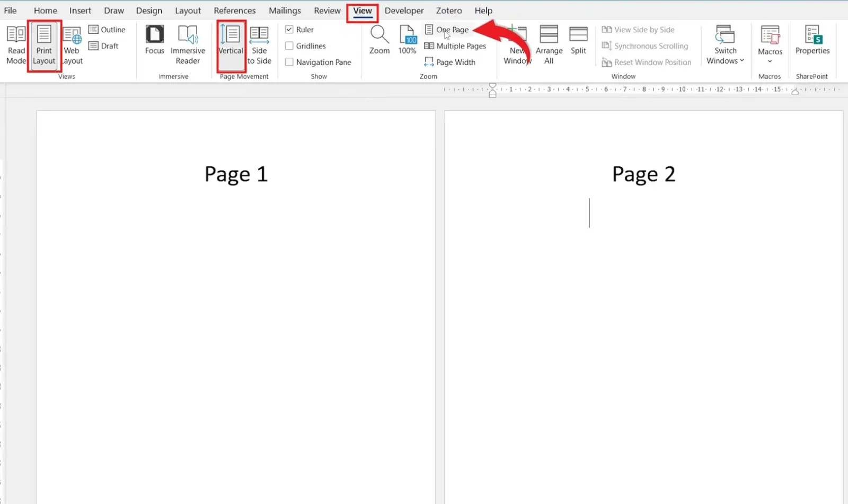Open the Help tab

coord(483,11)
